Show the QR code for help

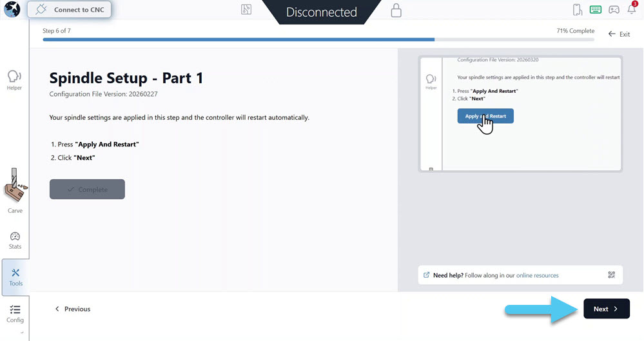pyautogui.click(x=611, y=275)
